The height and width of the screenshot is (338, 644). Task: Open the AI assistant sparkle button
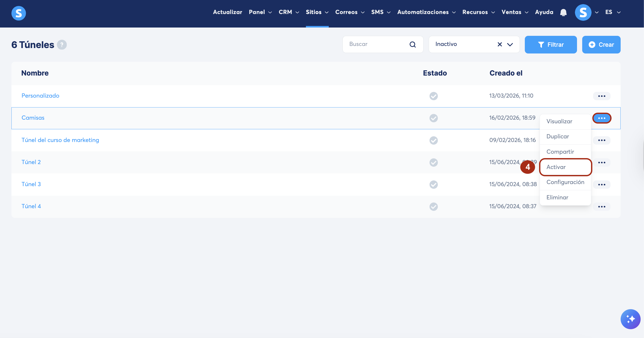(x=630, y=319)
